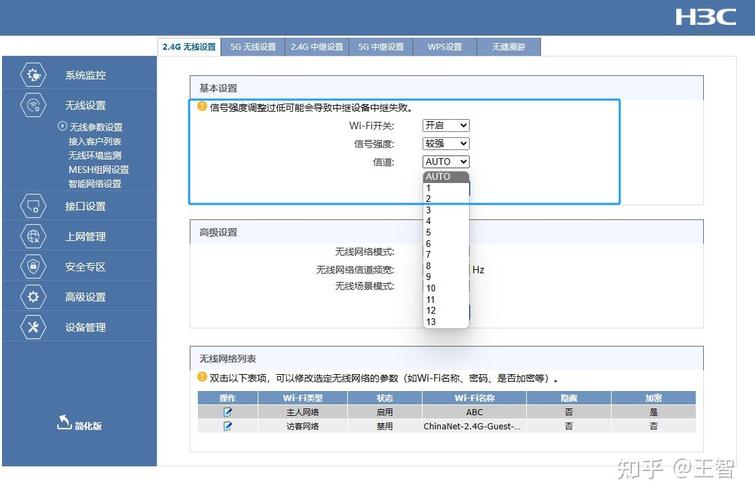
Task: Edit the 访客网络 row icon
Action: (227, 426)
